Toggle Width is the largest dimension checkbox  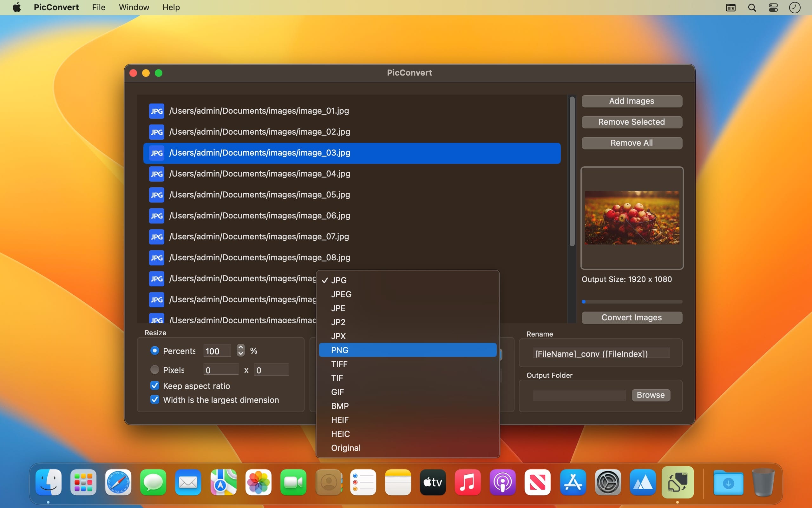click(154, 399)
